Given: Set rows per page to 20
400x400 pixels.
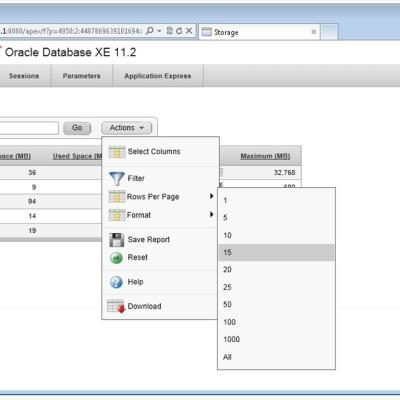Looking at the screenshot, I should (276, 270).
